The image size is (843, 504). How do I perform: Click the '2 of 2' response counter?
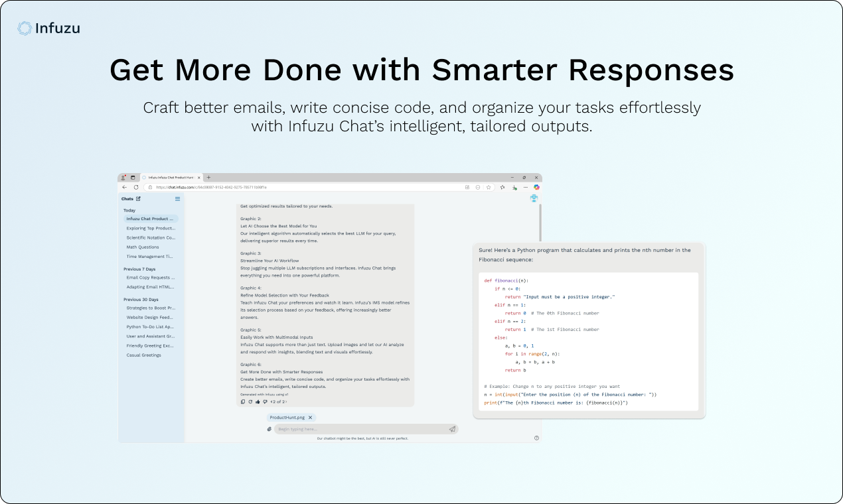click(x=279, y=402)
